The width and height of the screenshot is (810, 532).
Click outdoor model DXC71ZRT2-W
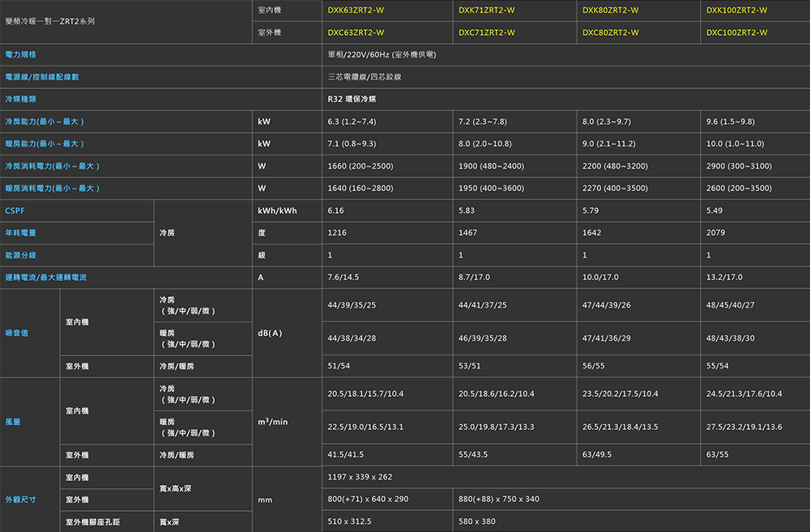tap(486, 32)
